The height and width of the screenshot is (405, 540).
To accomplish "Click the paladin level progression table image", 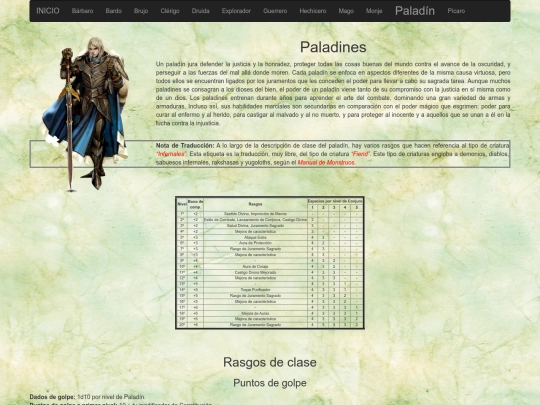I will pyautogui.click(x=270, y=263).
